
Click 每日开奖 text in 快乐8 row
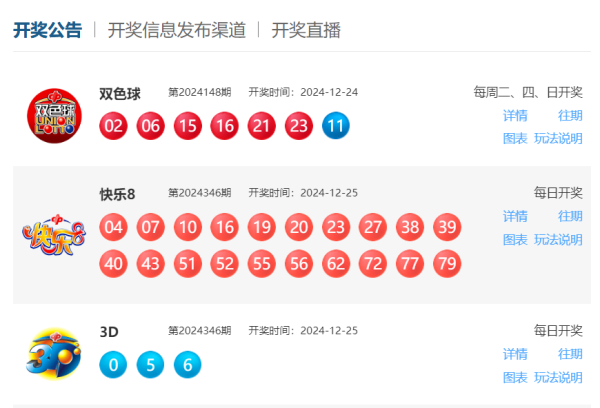558,193
